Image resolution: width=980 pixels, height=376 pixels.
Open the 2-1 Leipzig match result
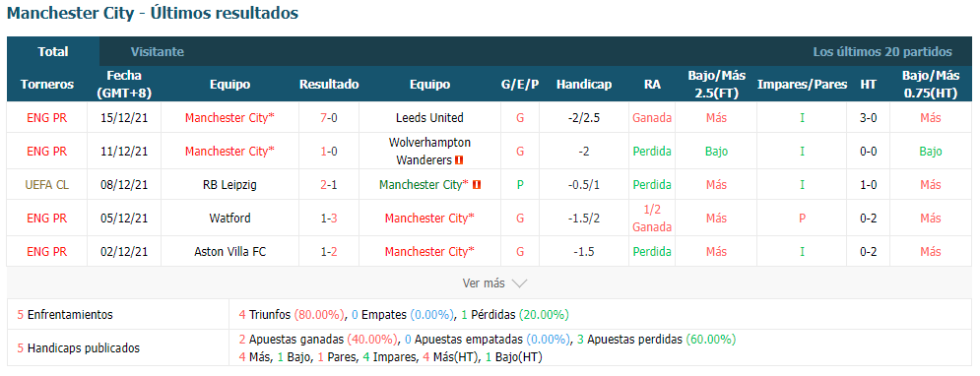coord(329,185)
